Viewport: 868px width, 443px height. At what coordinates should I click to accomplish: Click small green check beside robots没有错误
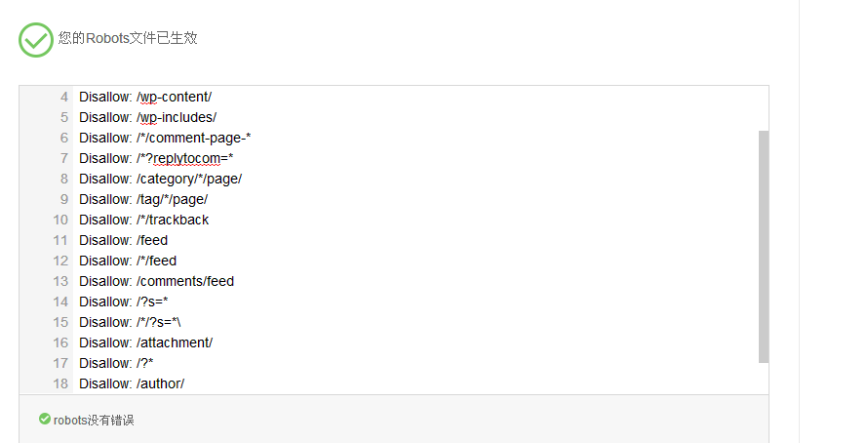pyautogui.click(x=44, y=420)
